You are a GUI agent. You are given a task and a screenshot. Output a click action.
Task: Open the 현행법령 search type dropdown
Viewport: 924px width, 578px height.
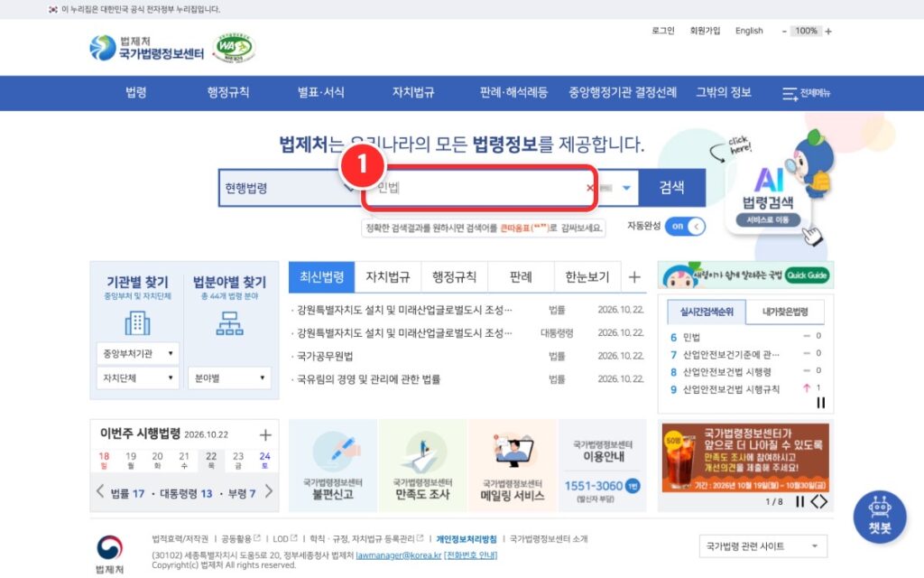[289, 188]
